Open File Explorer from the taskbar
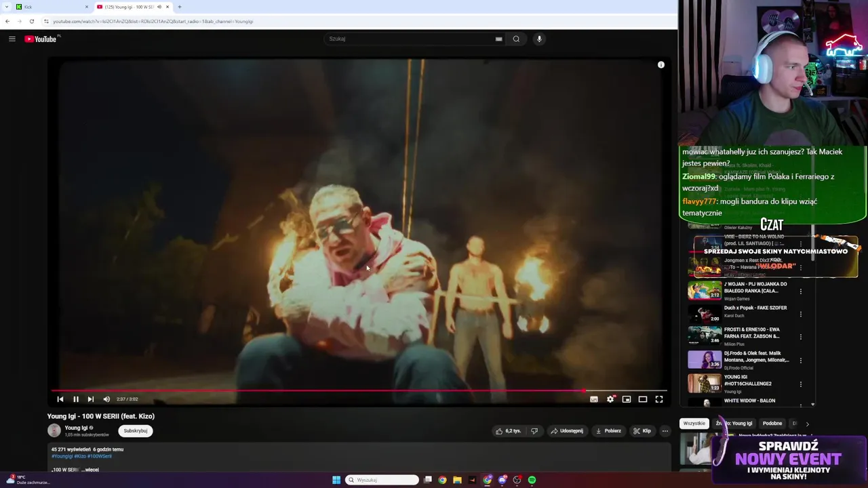Image resolution: width=868 pixels, height=488 pixels. [457, 480]
